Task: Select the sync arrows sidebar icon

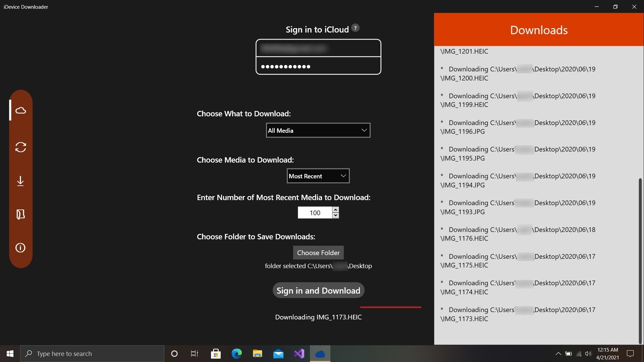Action: coord(20,147)
